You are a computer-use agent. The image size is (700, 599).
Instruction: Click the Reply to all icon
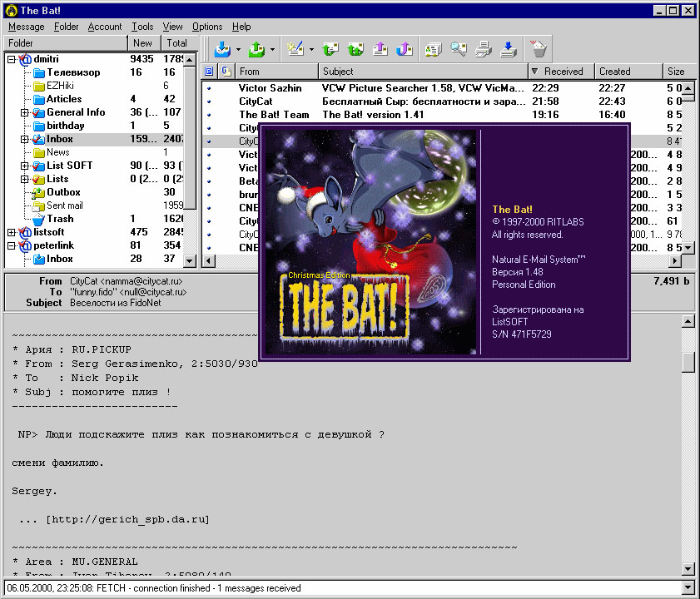pos(355,49)
